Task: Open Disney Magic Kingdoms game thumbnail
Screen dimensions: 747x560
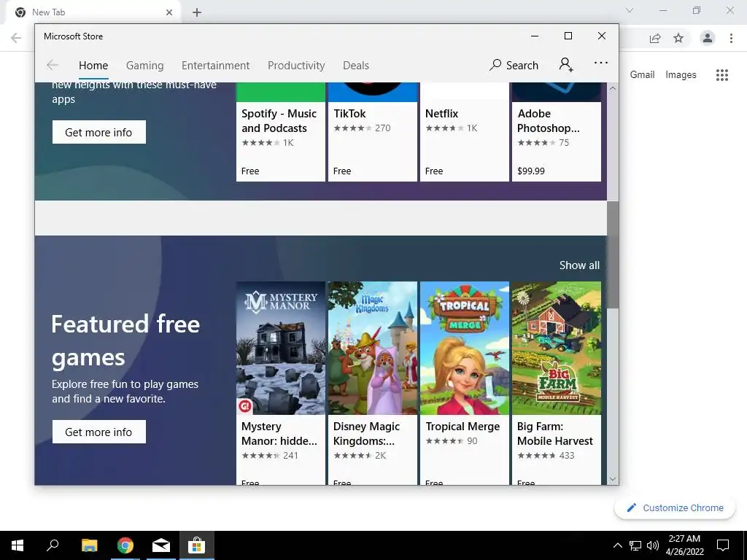Action: tap(373, 348)
